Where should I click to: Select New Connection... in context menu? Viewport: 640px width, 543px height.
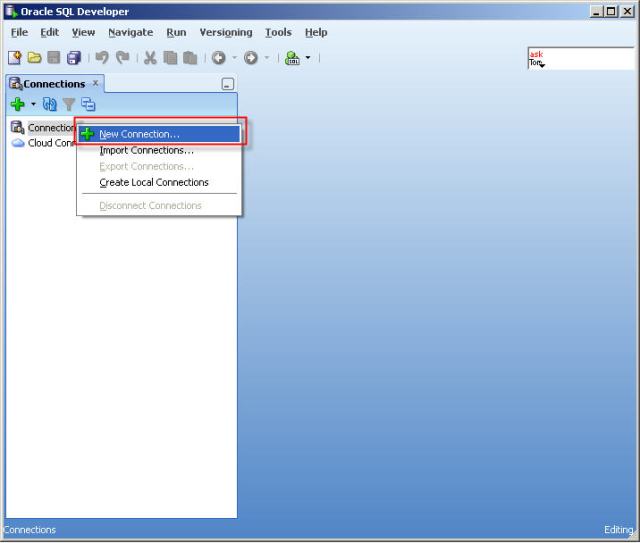tap(159, 134)
